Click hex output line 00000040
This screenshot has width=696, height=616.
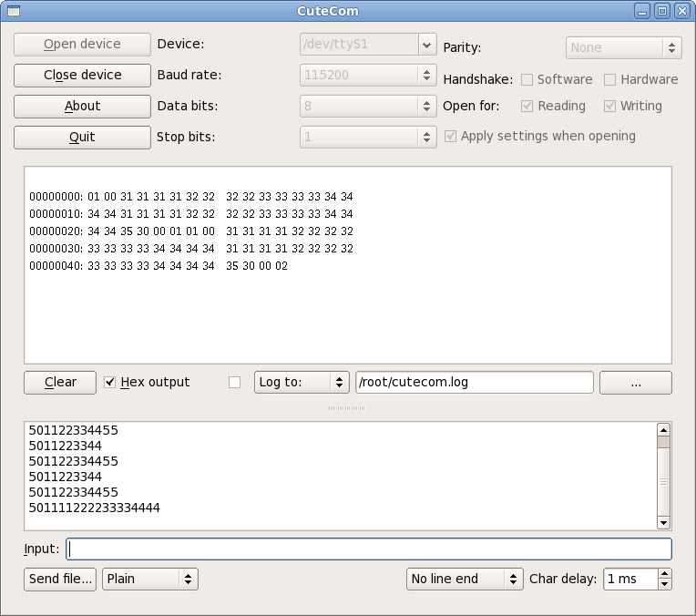click(159, 266)
